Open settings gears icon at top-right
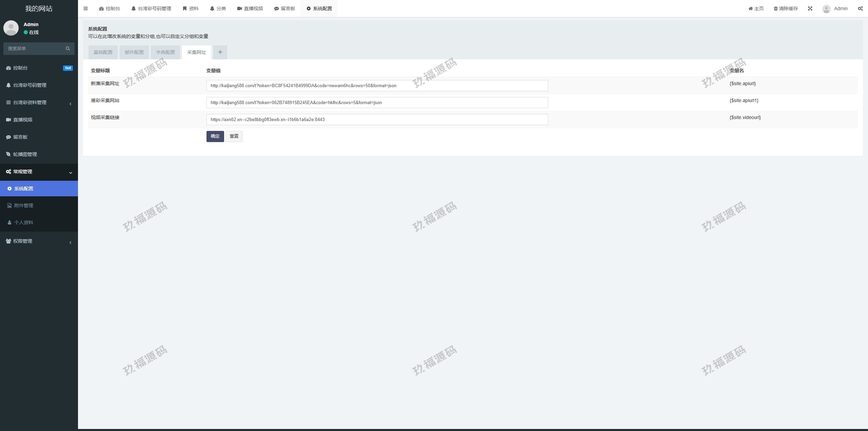The image size is (868, 431). click(x=860, y=8)
